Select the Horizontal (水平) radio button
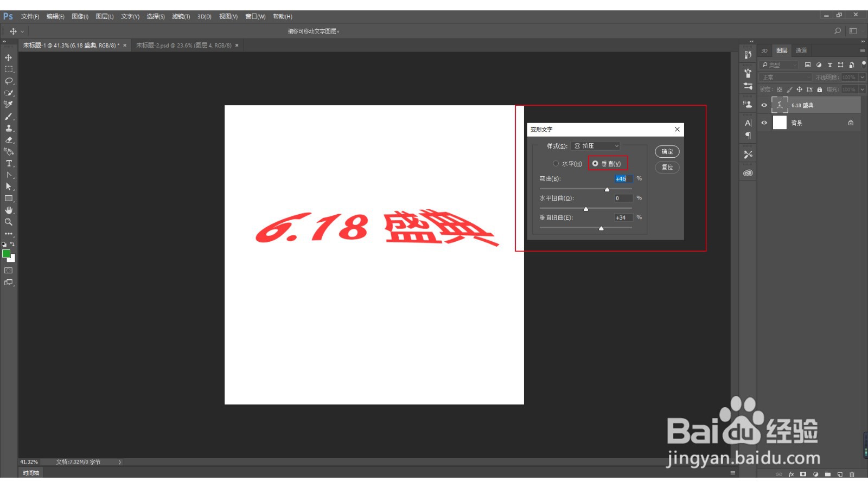The height and width of the screenshot is (488, 868). click(x=556, y=164)
